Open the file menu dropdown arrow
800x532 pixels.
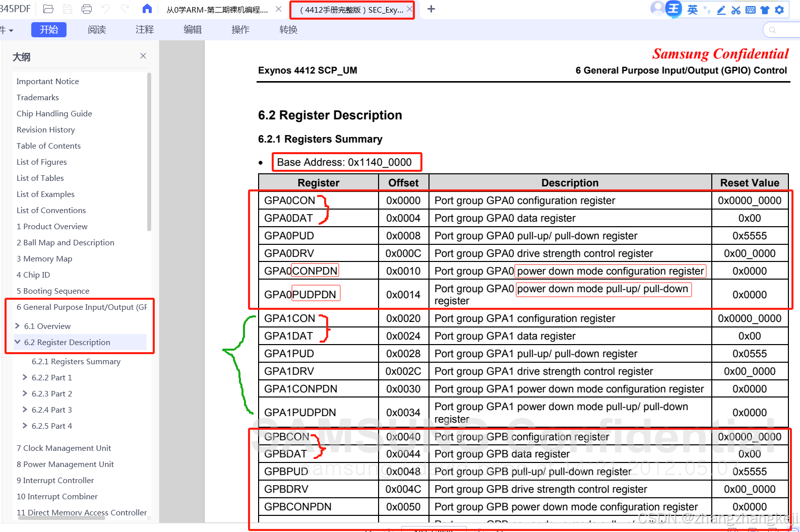tap(11, 31)
